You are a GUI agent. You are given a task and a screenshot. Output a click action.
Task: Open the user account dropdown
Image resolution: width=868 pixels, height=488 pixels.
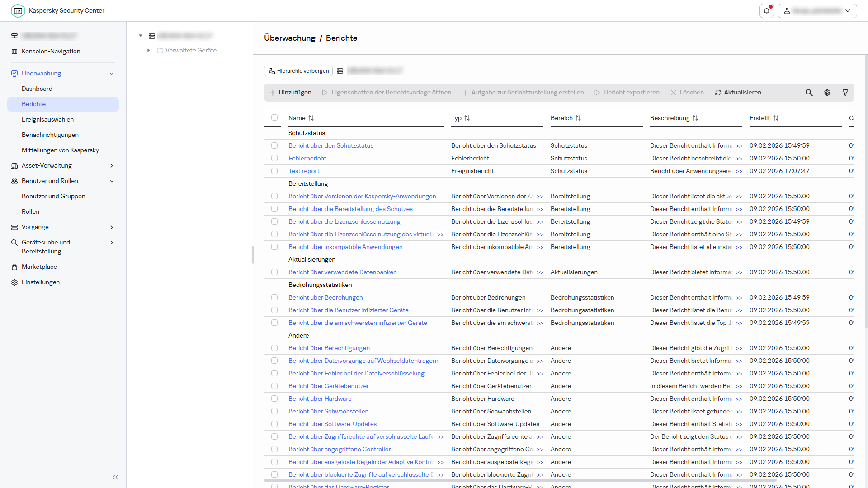[817, 11]
